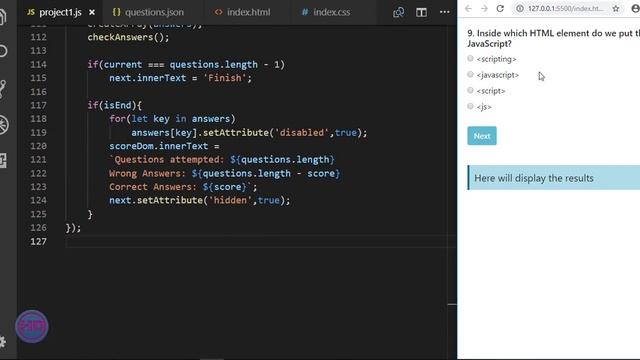Reload the browser page
This screenshot has height=360, width=640.
tap(500, 8)
